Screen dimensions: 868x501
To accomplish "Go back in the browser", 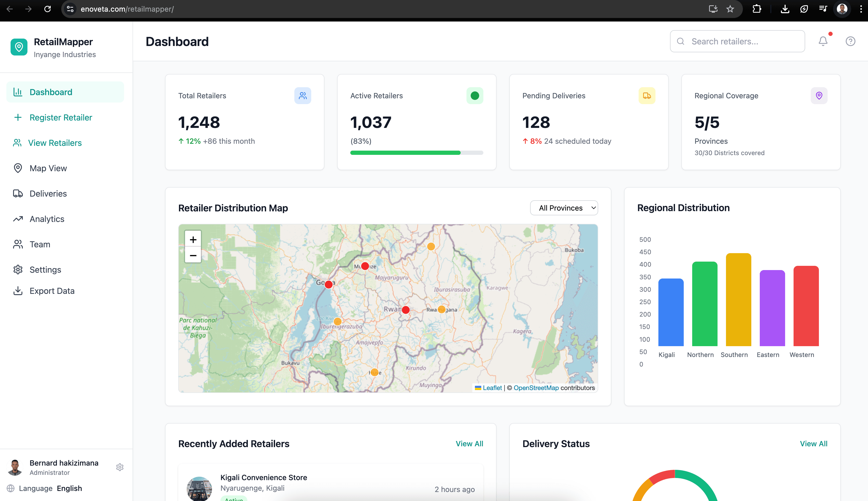I will (x=10, y=9).
